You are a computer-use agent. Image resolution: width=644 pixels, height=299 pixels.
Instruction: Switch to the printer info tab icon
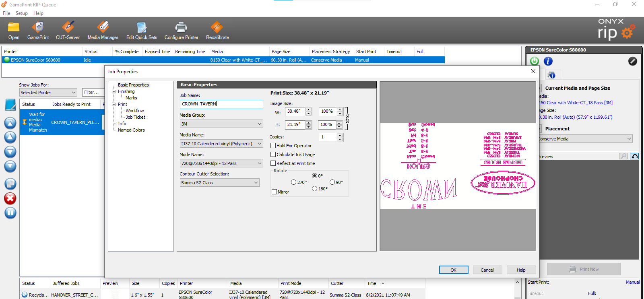coord(552,75)
